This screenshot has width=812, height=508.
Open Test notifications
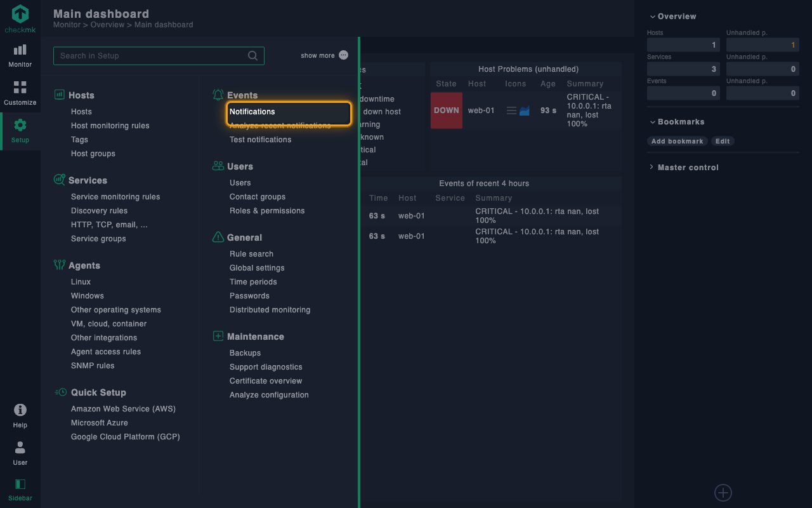pyautogui.click(x=260, y=140)
